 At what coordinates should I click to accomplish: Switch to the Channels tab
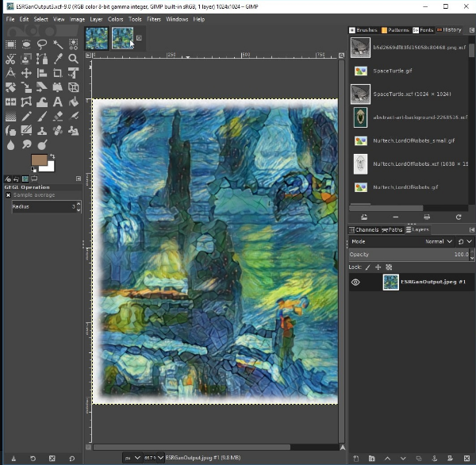(364, 229)
